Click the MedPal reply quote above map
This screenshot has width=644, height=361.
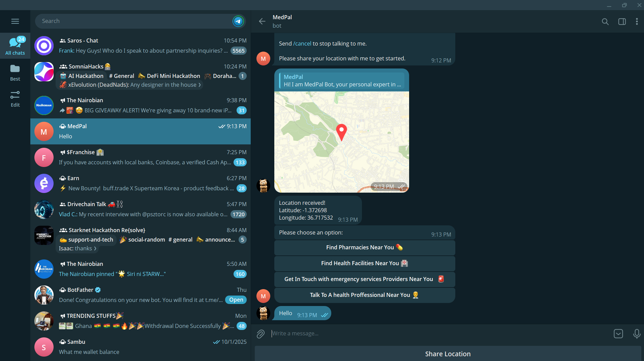point(341,81)
